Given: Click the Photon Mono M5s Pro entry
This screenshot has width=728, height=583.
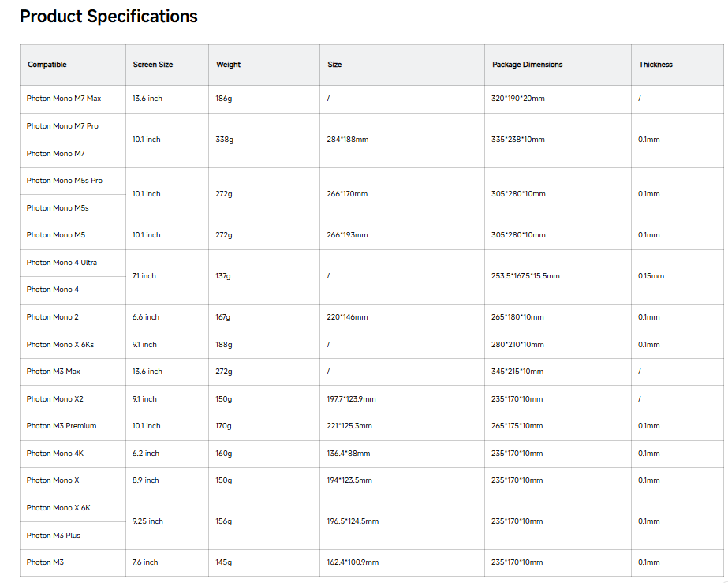Looking at the screenshot, I should point(65,181).
